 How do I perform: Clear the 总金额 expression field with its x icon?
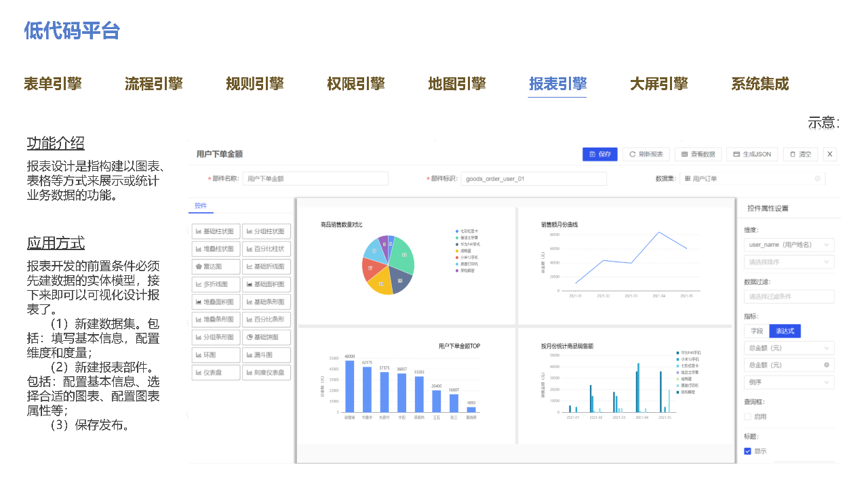point(826,365)
